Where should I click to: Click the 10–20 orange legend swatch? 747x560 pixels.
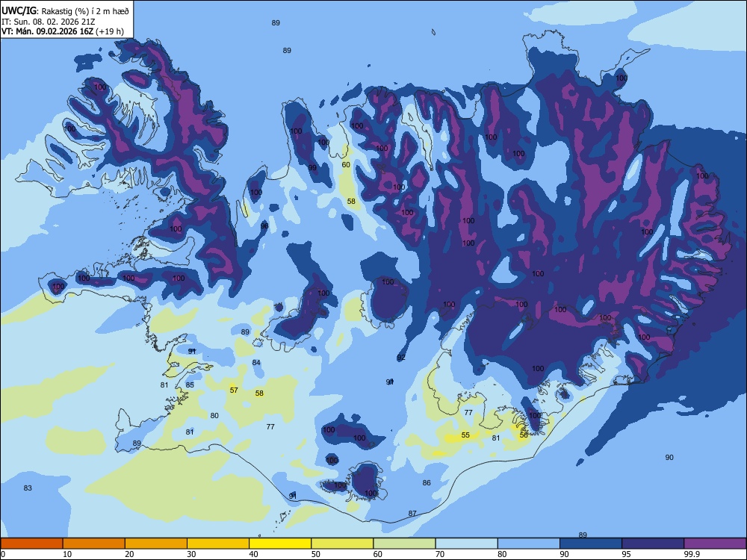point(94,544)
